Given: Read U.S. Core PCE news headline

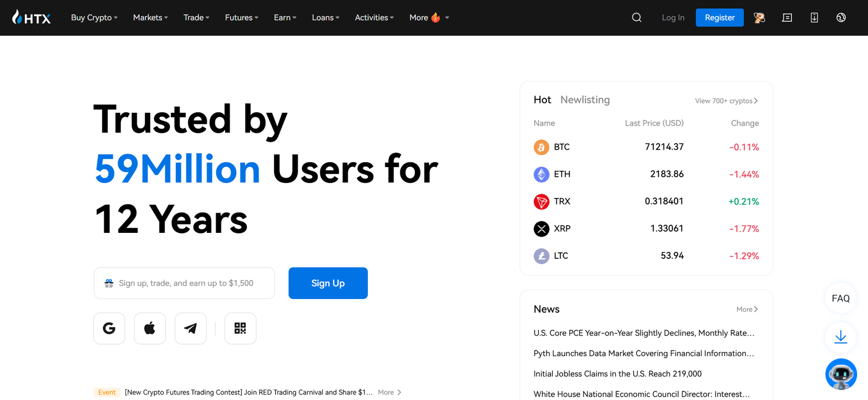Looking at the screenshot, I should tap(644, 333).
